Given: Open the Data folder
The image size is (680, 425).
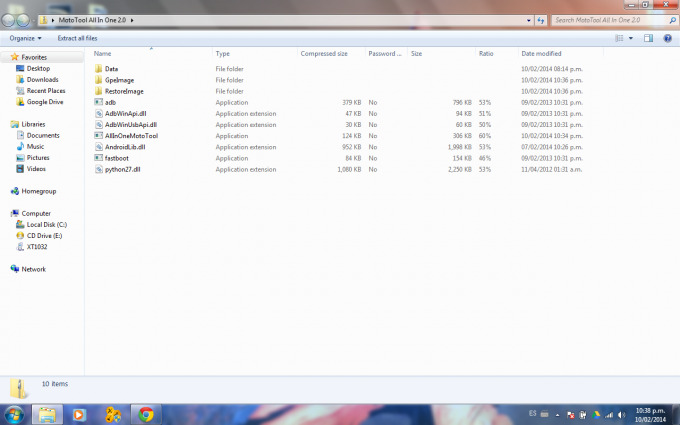Looking at the screenshot, I should (111, 69).
